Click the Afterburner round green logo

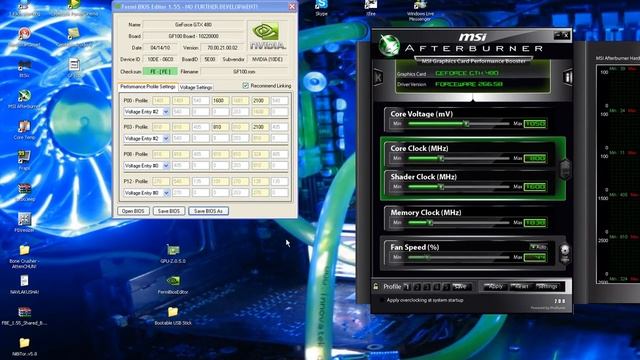[389, 45]
